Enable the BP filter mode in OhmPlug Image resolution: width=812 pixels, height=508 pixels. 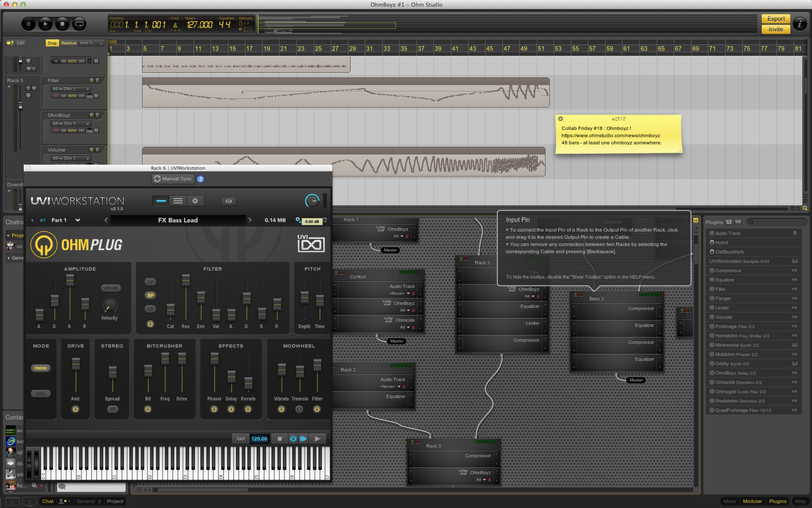tap(150, 295)
